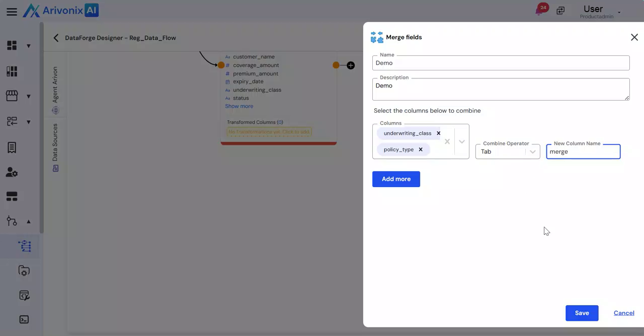Click the notifications bell with 24 badge
Screen dimensions: 644x336
click(x=540, y=11)
